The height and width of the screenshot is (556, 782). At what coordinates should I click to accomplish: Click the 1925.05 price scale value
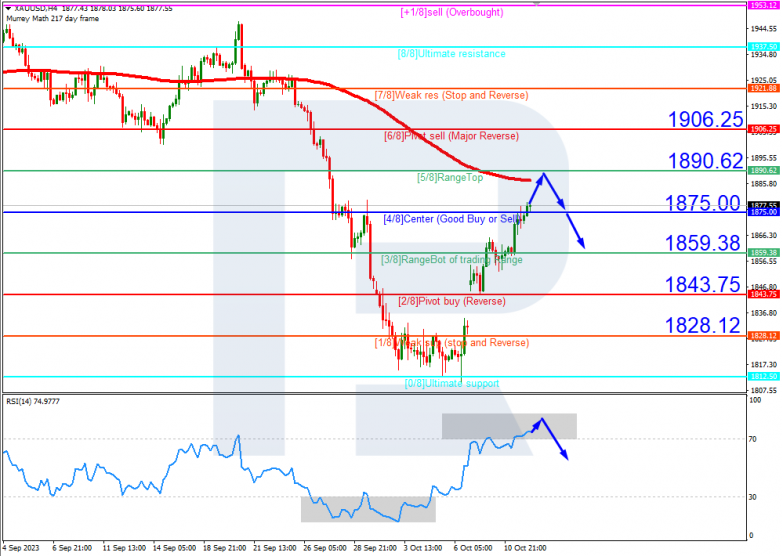pos(764,80)
